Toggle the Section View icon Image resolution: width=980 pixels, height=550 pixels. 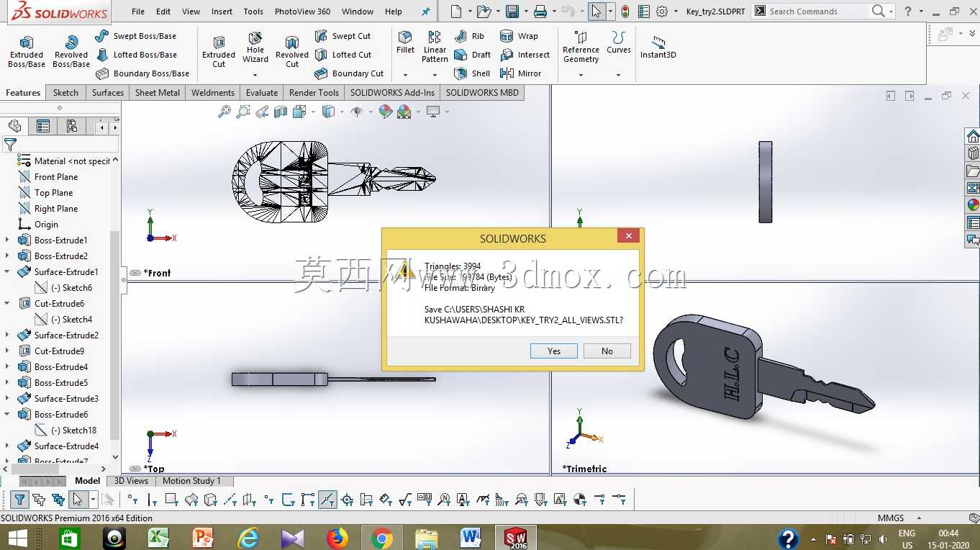(x=281, y=112)
